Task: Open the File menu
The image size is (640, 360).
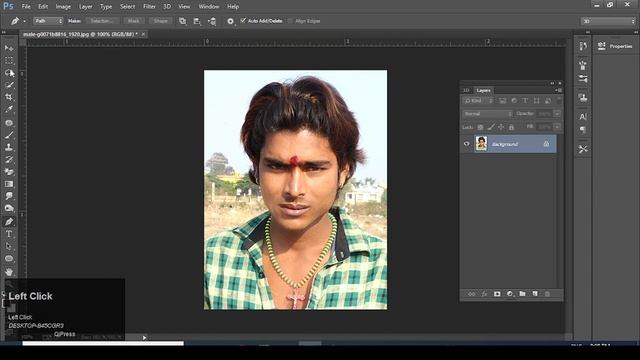Action: pyautogui.click(x=26, y=7)
